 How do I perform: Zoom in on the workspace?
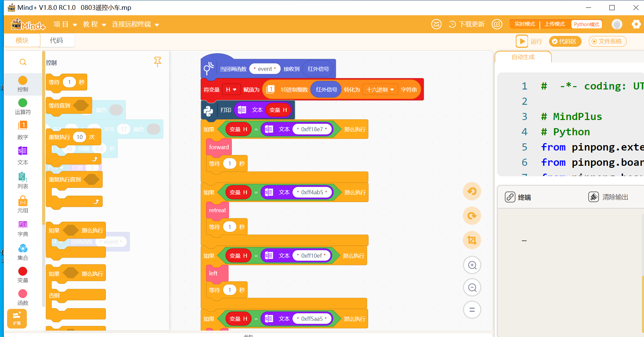(472, 265)
